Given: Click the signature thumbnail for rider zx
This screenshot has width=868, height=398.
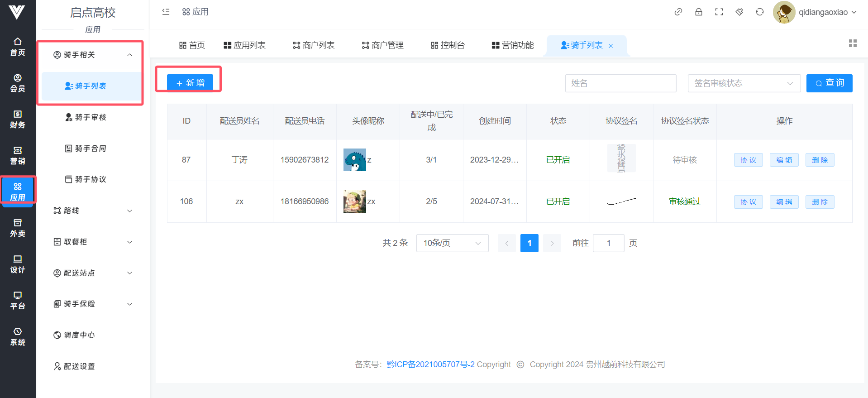Looking at the screenshot, I should tap(621, 201).
